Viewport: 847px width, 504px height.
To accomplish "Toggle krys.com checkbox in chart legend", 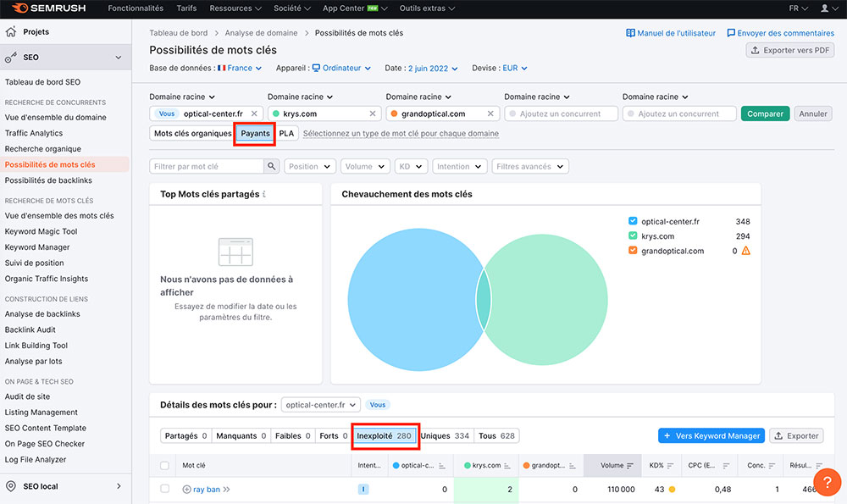I will tap(633, 235).
